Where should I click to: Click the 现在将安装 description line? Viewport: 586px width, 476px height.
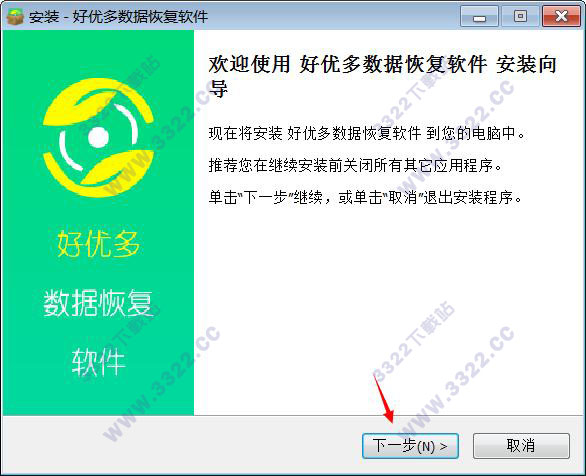(x=367, y=133)
